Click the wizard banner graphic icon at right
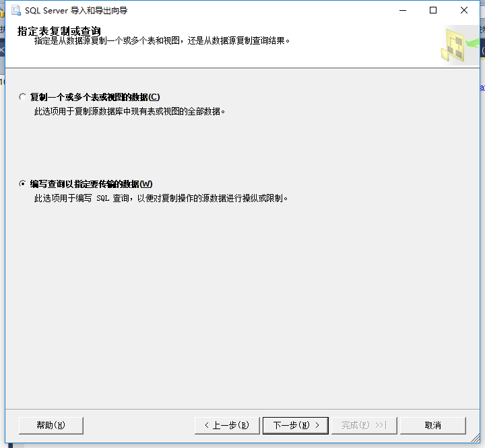This screenshot has height=448, width=485. click(x=459, y=45)
